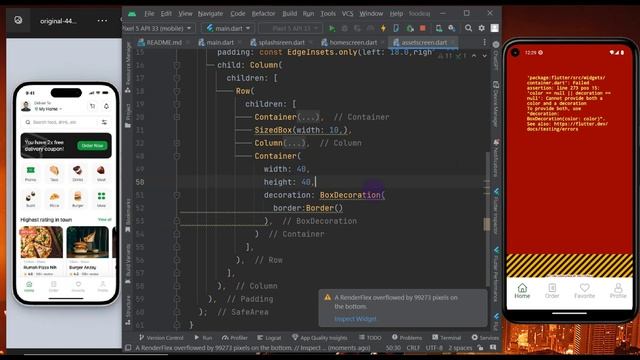Jump to previous highlighted error arrow
The image size is (640, 360).
474,55
